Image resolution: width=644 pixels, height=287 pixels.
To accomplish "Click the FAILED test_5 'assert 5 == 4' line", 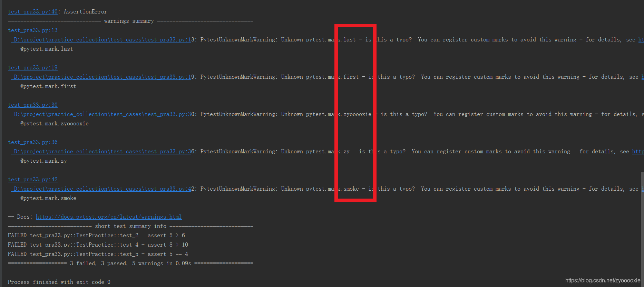I will pyautogui.click(x=98, y=254).
